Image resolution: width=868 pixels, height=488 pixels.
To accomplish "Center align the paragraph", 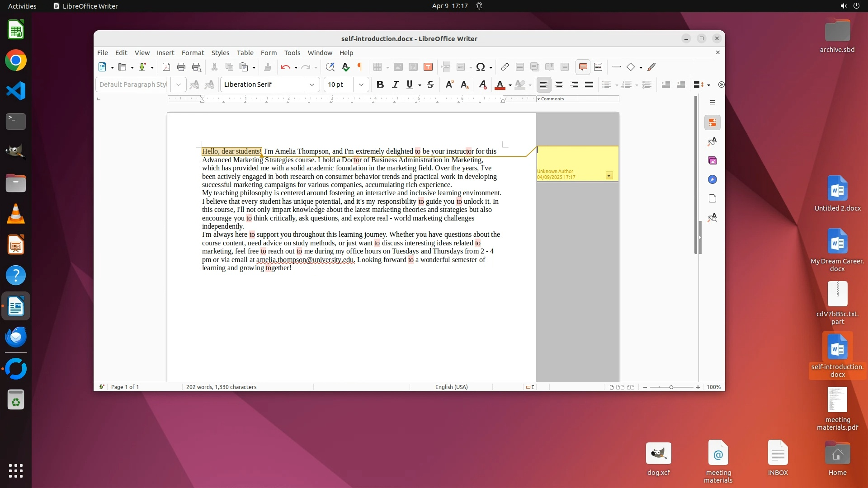I will [559, 84].
